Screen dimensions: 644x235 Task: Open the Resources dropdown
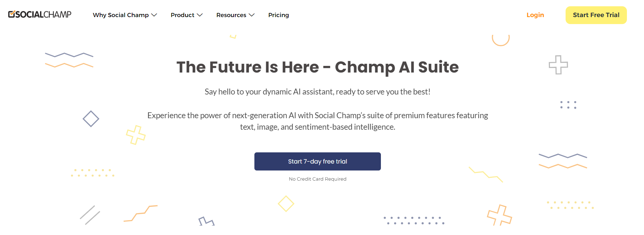coord(231,15)
